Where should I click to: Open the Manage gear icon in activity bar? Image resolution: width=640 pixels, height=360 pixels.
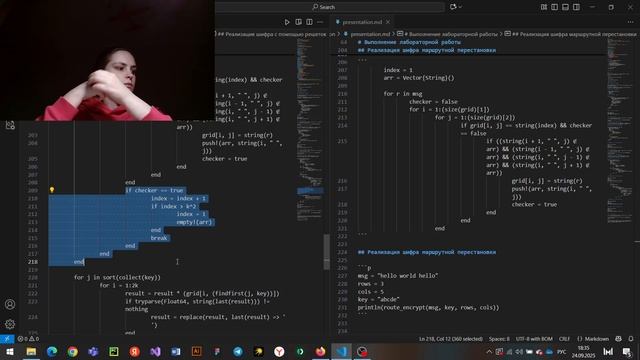10,324
